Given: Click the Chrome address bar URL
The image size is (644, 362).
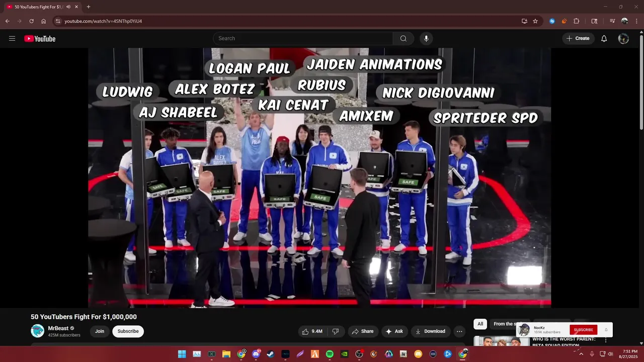Looking at the screenshot, I should [x=103, y=21].
